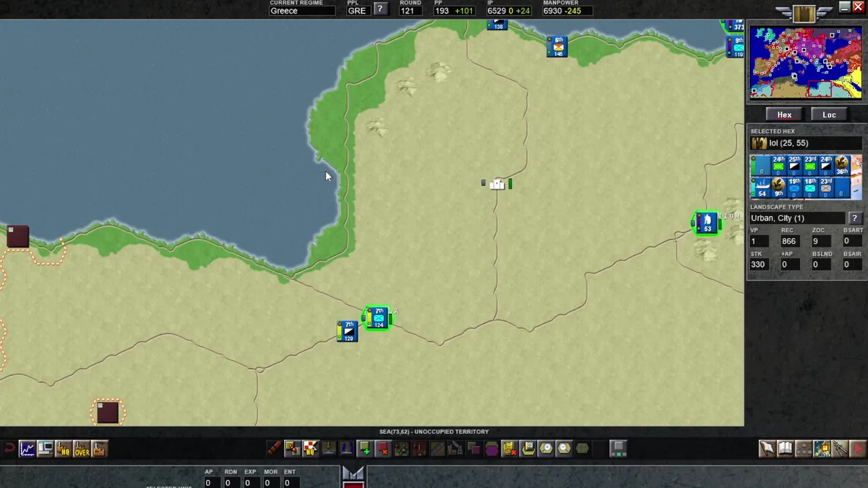868x488 pixels.
Task: Click the red end turn arrow
Action: point(858,449)
